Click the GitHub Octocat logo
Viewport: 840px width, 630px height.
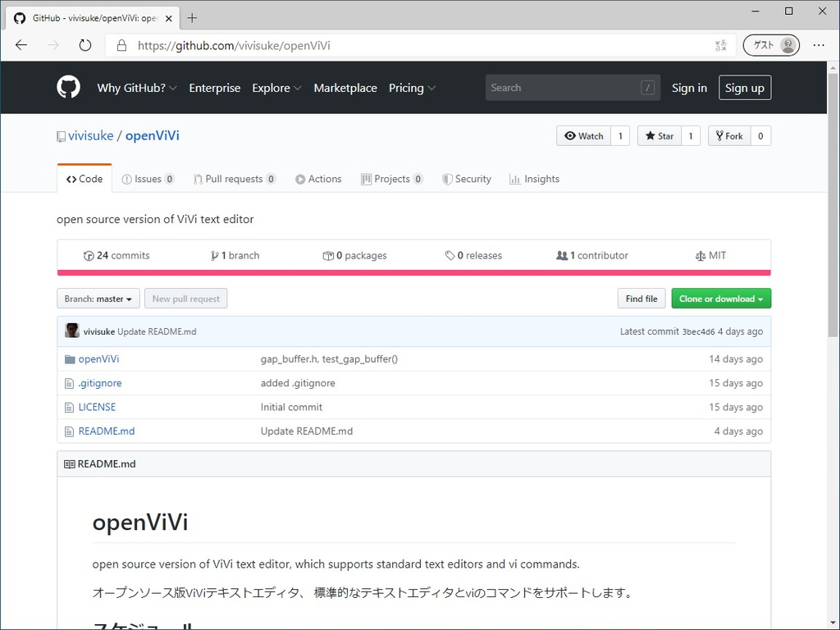68,87
